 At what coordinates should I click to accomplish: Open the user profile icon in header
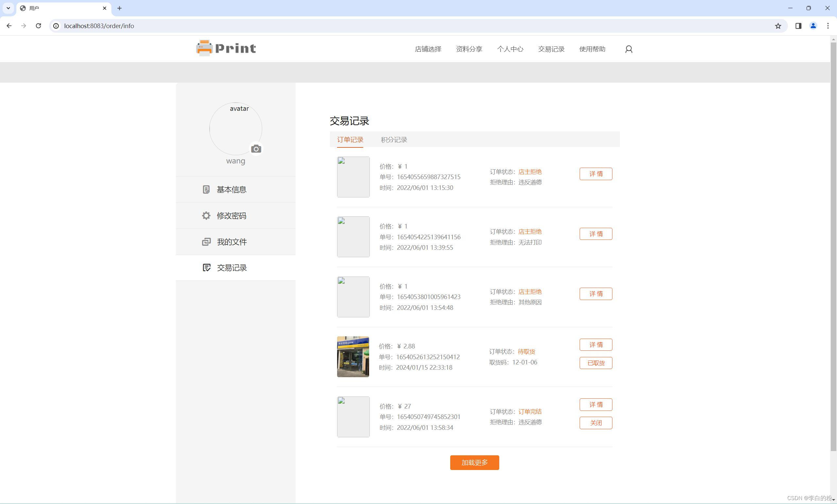coord(628,49)
